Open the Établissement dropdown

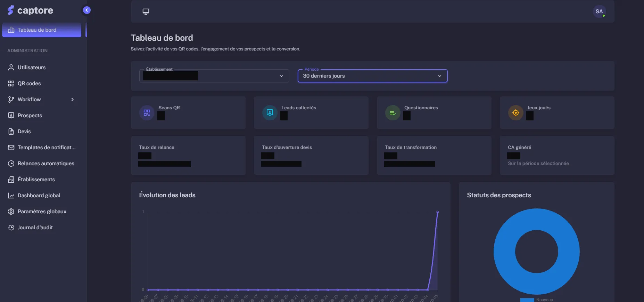214,76
